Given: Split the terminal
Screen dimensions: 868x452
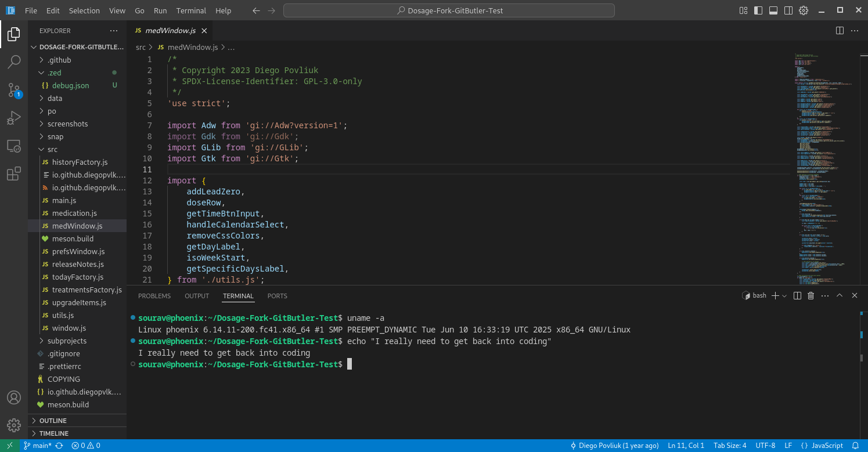Looking at the screenshot, I should [x=797, y=295].
